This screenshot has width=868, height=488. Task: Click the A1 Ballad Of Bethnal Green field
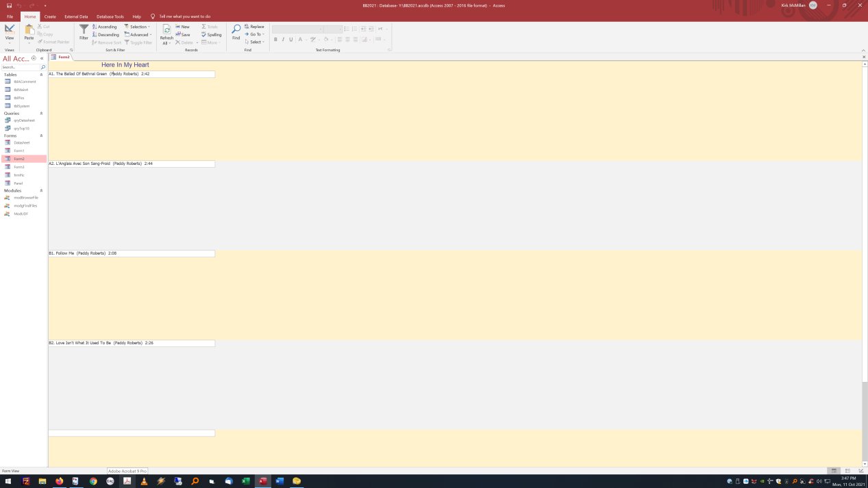132,74
